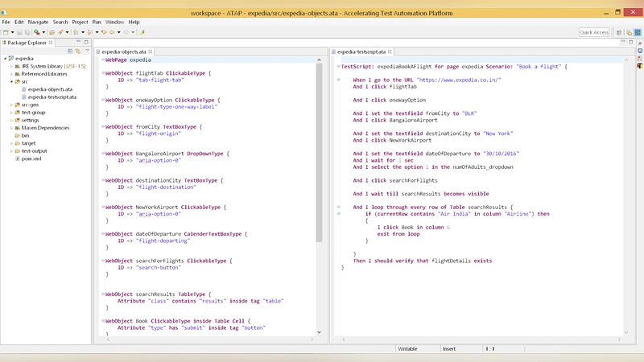Maximize the Package Explorer view
Viewport: 644px width, 362px height.
86,42
